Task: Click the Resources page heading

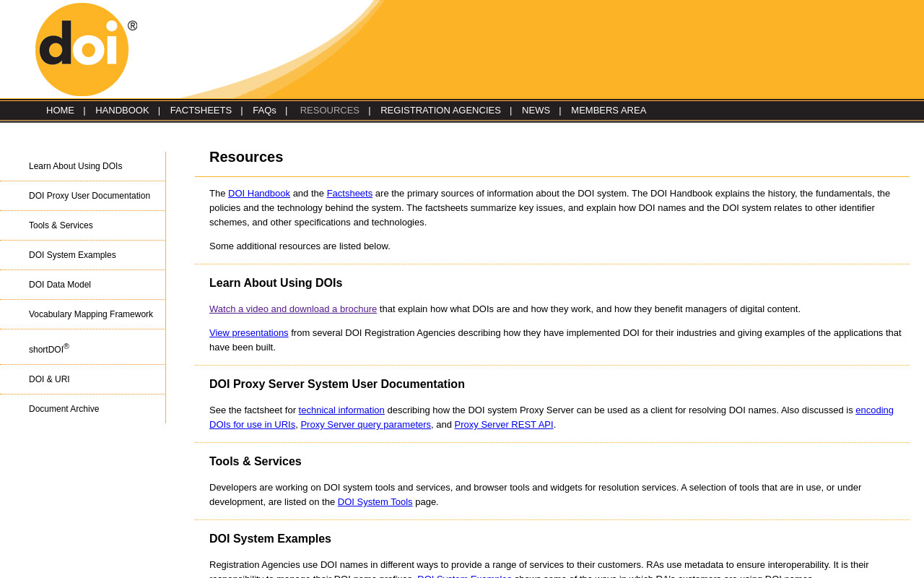Action: (246, 157)
